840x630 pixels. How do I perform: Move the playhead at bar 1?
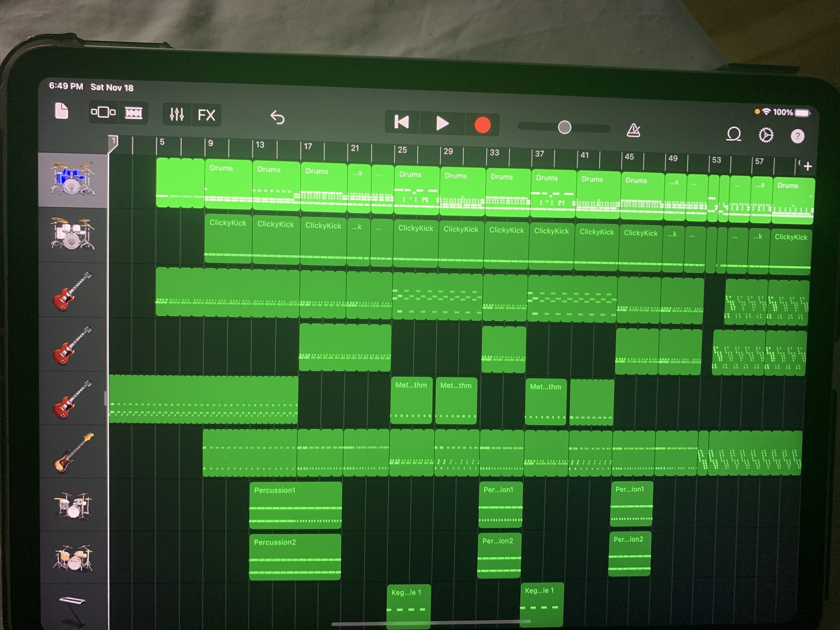(x=113, y=143)
